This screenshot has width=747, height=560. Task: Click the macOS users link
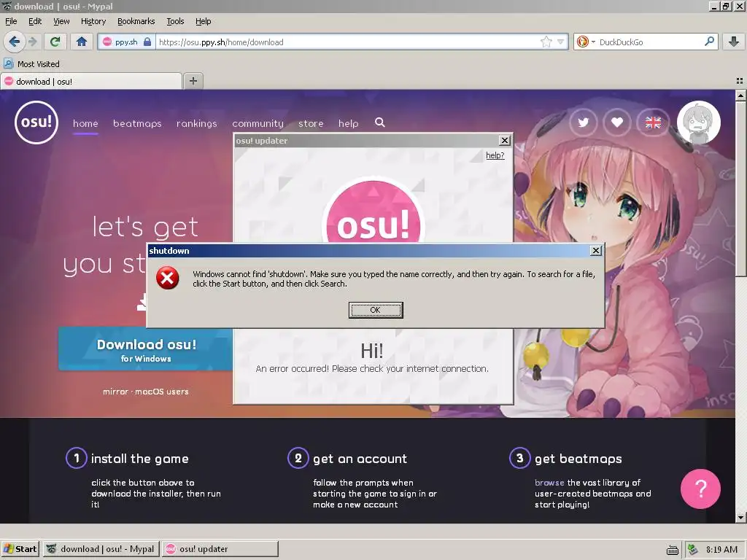(x=161, y=392)
